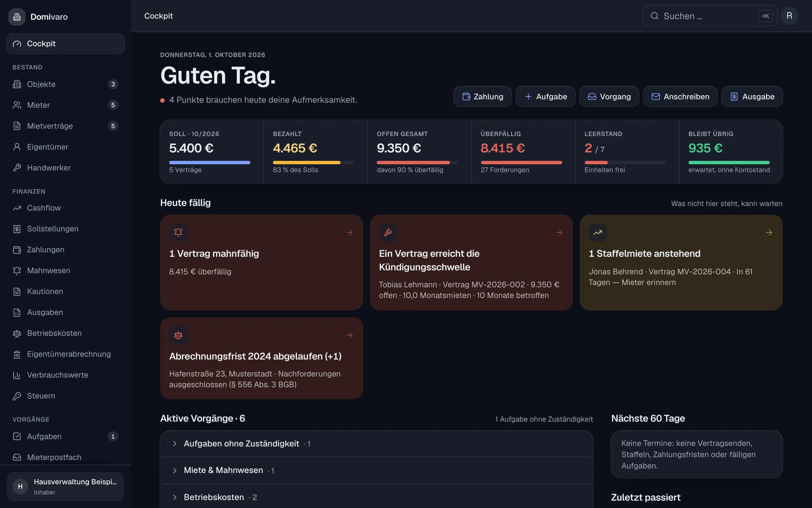Click arrow on the Staffelmiete anstehend card
The height and width of the screenshot is (508, 812).
point(769,232)
